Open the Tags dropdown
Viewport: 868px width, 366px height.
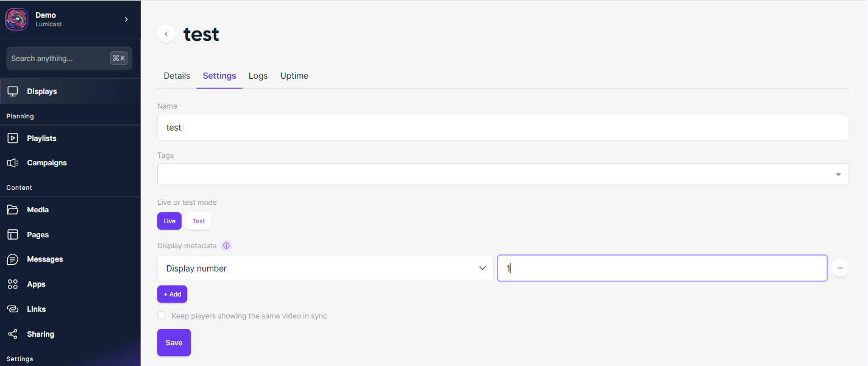(x=838, y=174)
